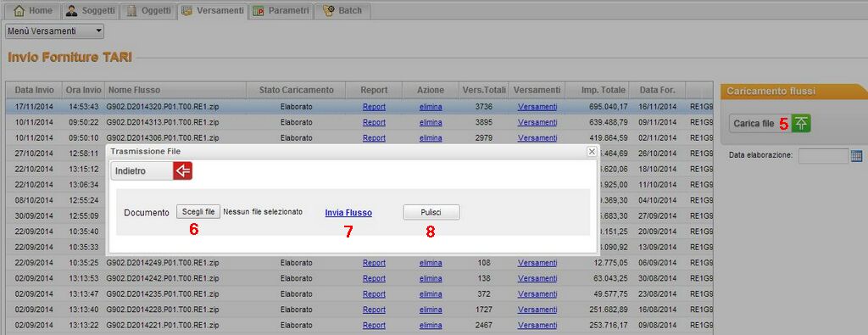The width and height of the screenshot is (868, 335).
Task: Expand the Menù Versamenti dropdown
Action: click(55, 31)
